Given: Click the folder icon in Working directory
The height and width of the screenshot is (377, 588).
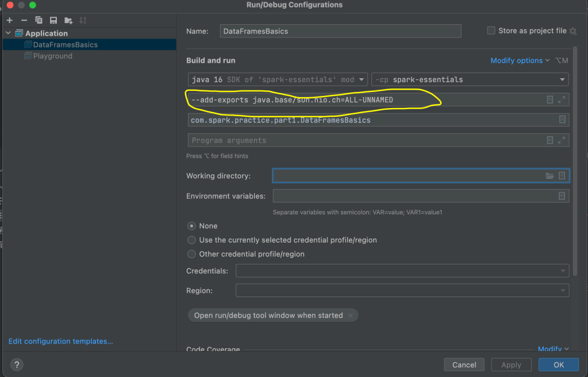Looking at the screenshot, I should pyautogui.click(x=549, y=176).
